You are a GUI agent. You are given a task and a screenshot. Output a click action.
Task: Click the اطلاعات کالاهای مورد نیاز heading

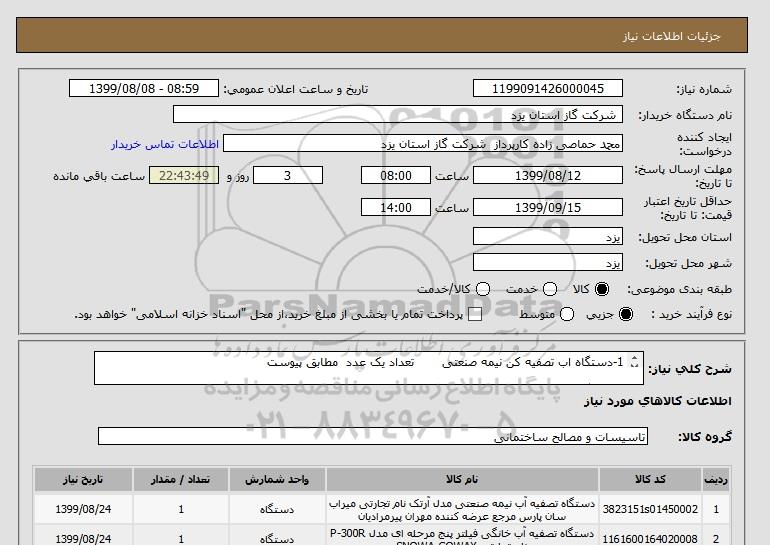pos(658,401)
